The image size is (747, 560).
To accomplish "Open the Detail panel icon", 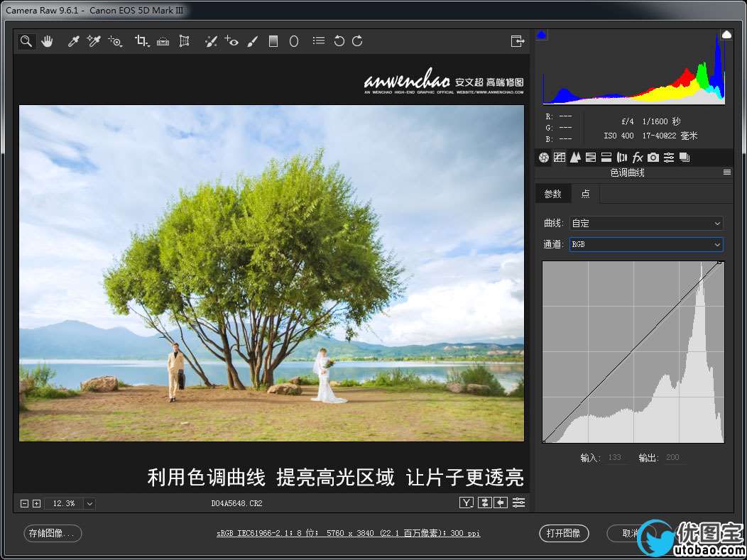I will 575,157.
